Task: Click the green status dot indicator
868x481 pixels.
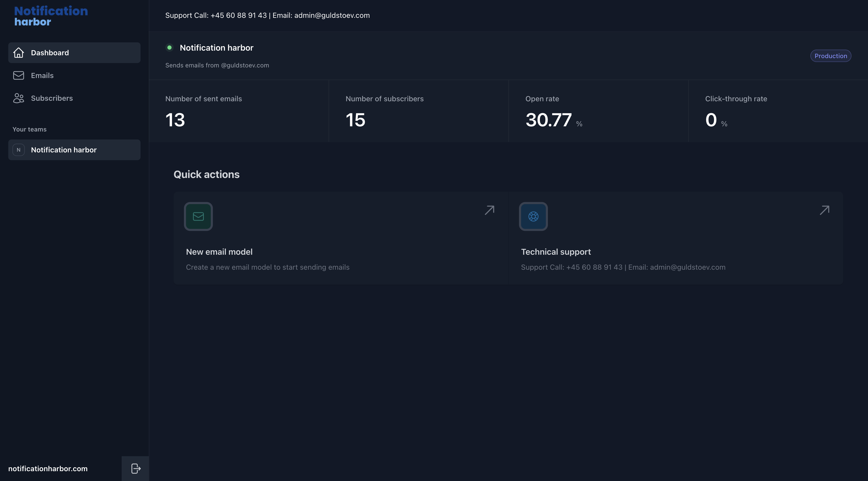Action: click(x=169, y=48)
